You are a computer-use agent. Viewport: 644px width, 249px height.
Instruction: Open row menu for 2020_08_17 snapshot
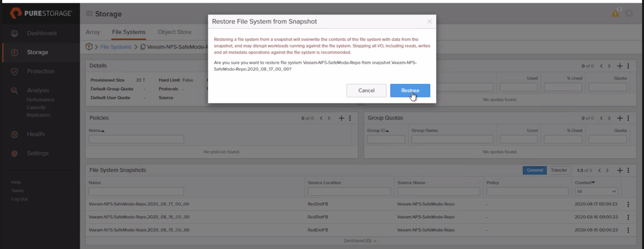[628, 204]
